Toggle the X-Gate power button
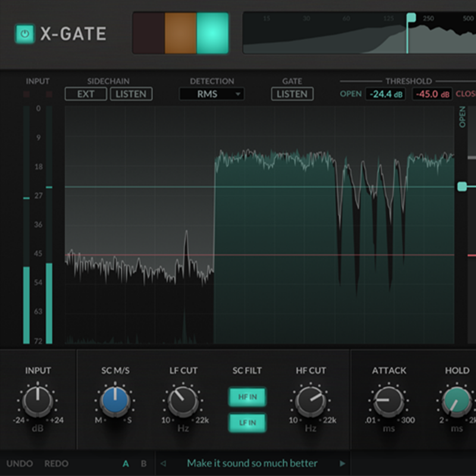Viewport: 476px width, 476px height. click(24, 34)
